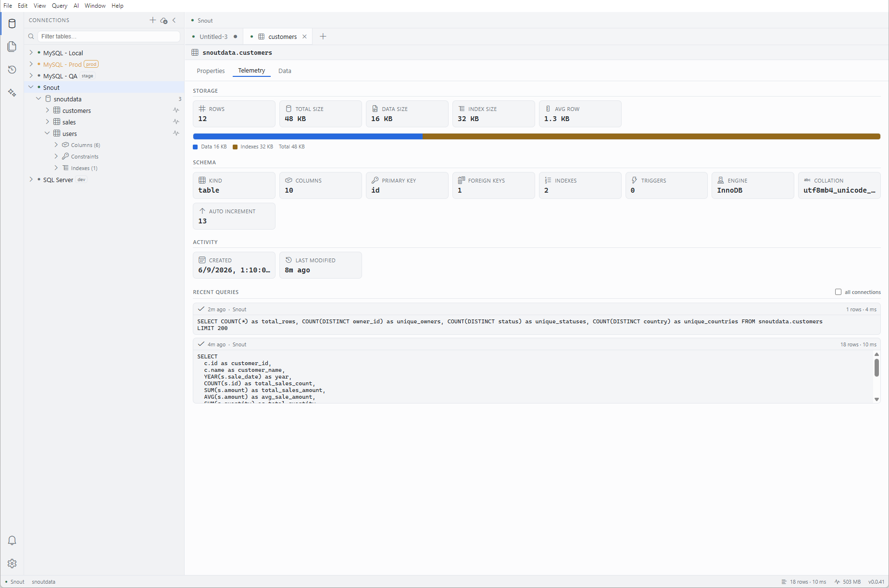Collapse the connections panel arrow

click(174, 20)
